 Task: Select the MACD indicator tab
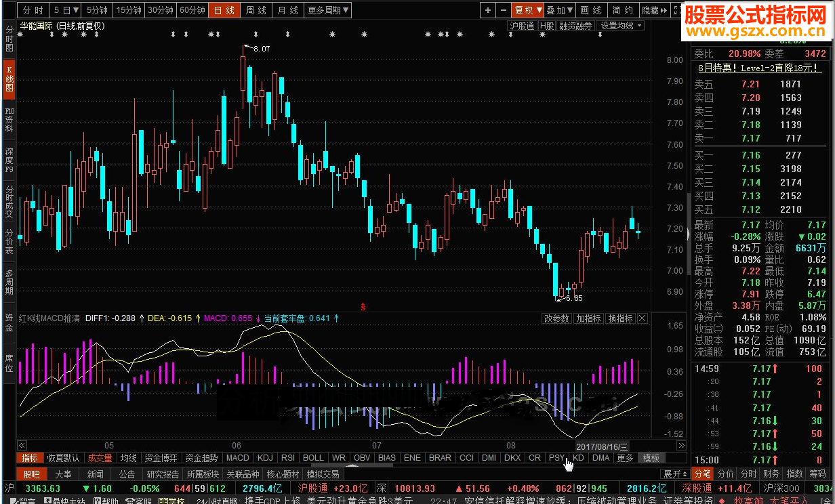(x=238, y=458)
